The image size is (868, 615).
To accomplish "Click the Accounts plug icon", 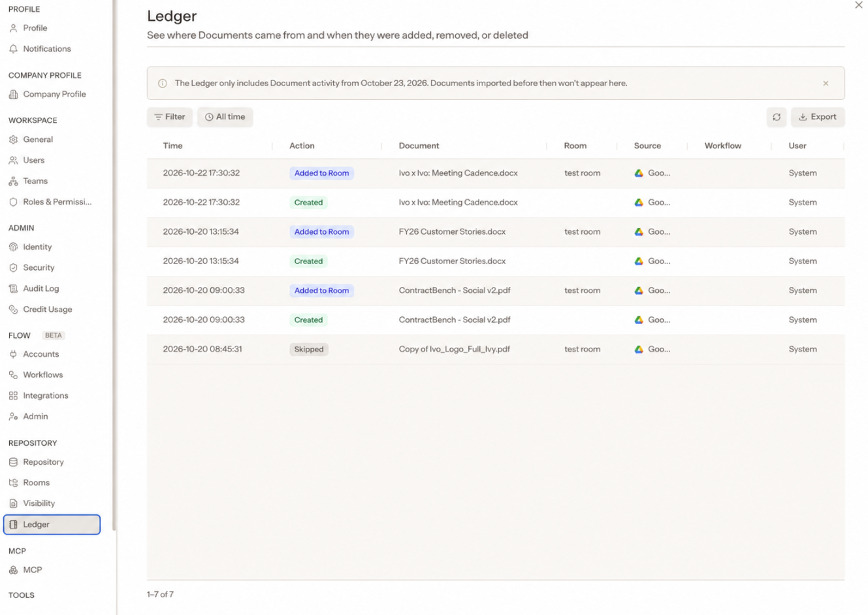I will pyautogui.click(x=13, y=354).
